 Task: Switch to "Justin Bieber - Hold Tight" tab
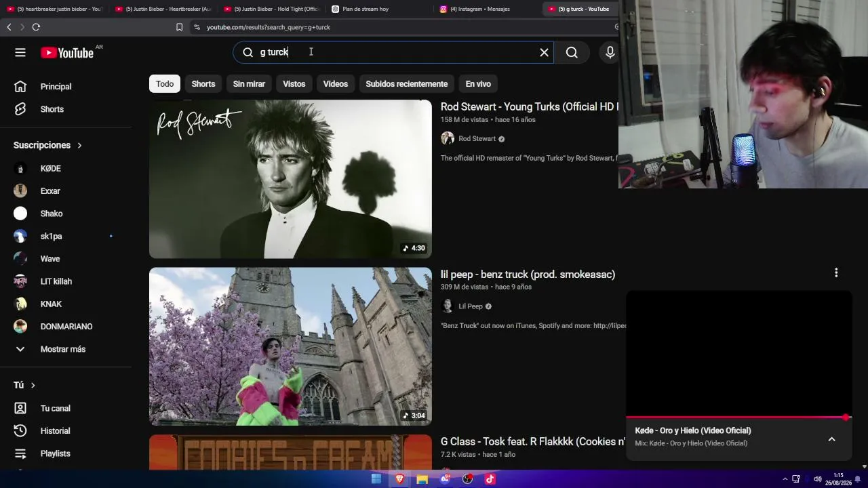coord(271,9)
